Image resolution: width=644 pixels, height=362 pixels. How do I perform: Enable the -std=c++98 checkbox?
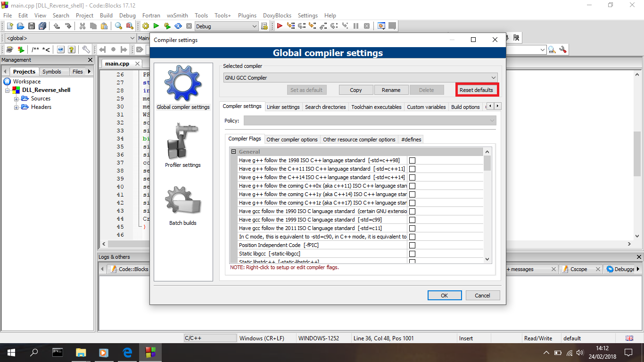click(x=412, y=160)
